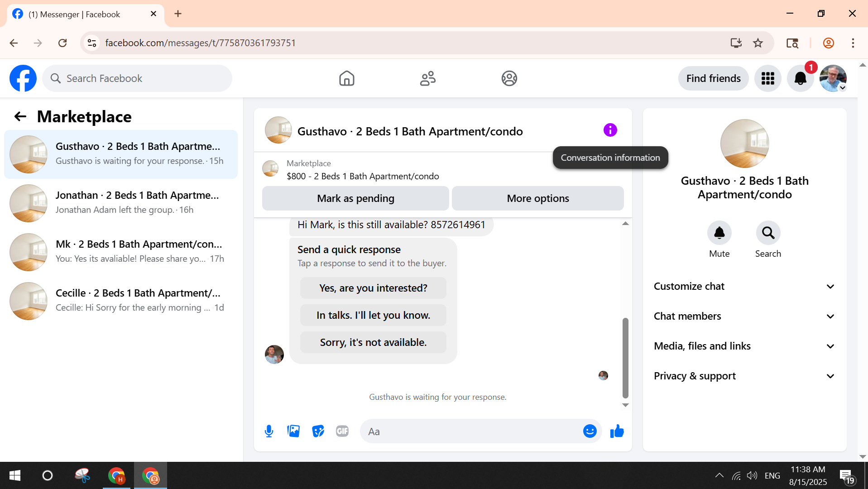This screenshot has width=868, height=489.
Task: Open the Jonathan conversation
Action: point(121,203)
